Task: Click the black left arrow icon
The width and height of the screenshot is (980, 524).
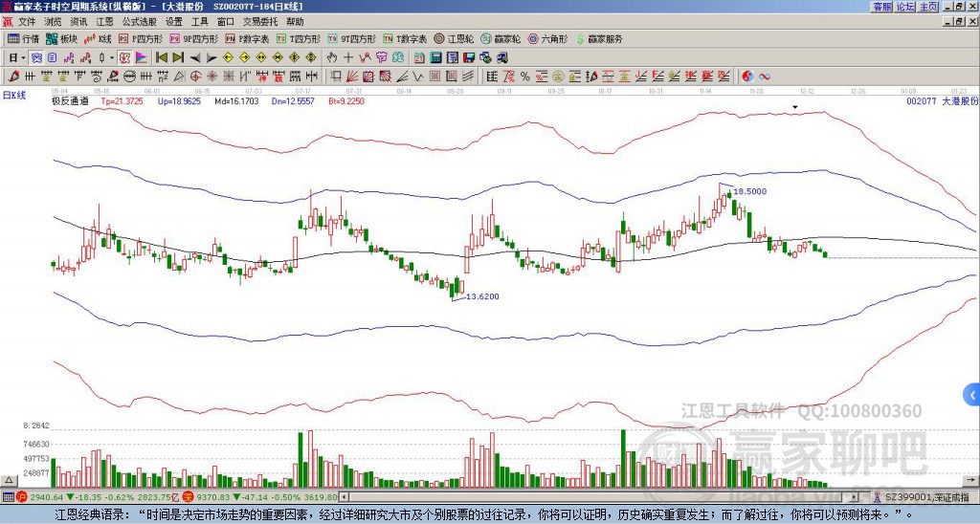Action: pos(195,58)
